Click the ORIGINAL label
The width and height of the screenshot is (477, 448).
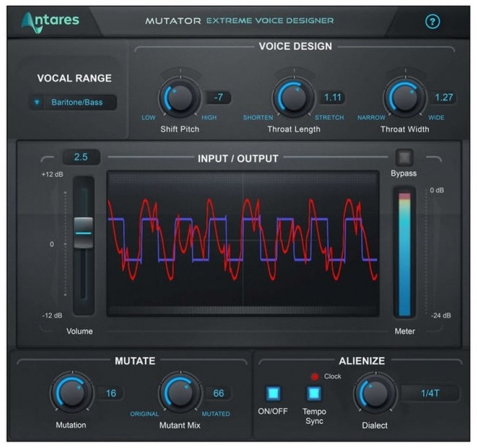pyautogui.click(x=144, y=414)
